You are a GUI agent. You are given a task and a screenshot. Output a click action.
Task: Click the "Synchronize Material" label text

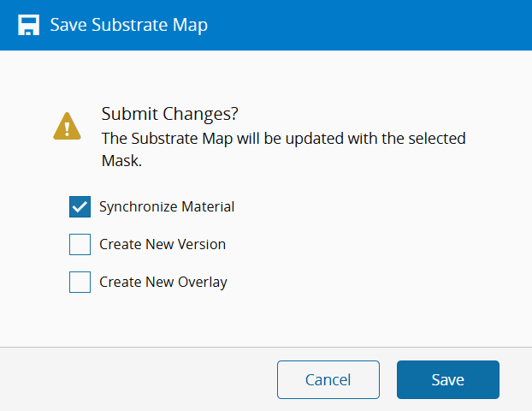pos(167,206)
